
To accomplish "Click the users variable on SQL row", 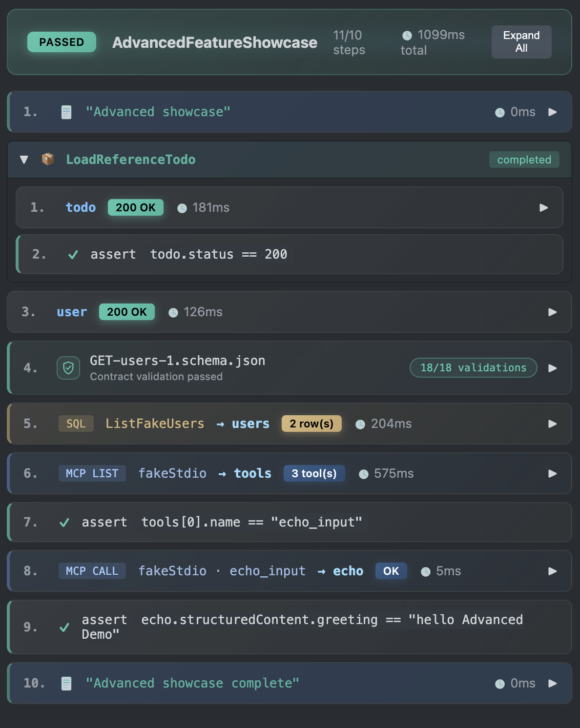I will 250,424.
